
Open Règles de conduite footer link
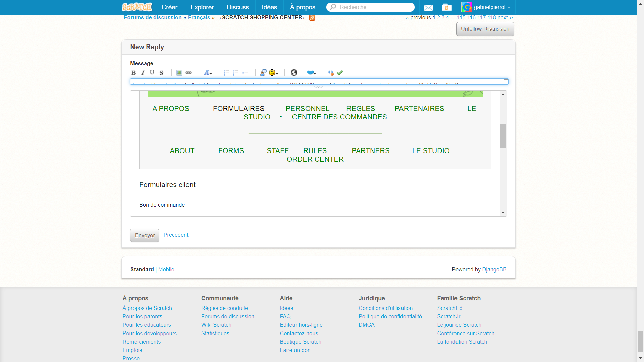point(224,308)
